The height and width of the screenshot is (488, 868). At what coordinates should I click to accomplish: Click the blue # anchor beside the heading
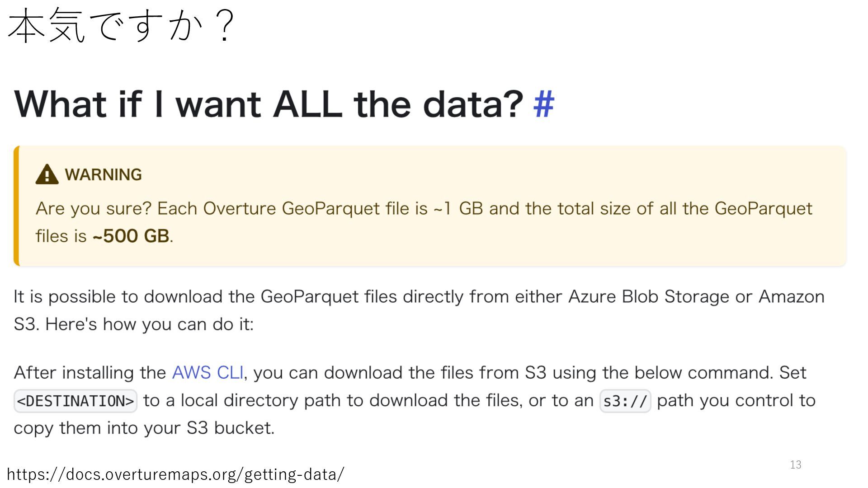click(x=543, y=104)
